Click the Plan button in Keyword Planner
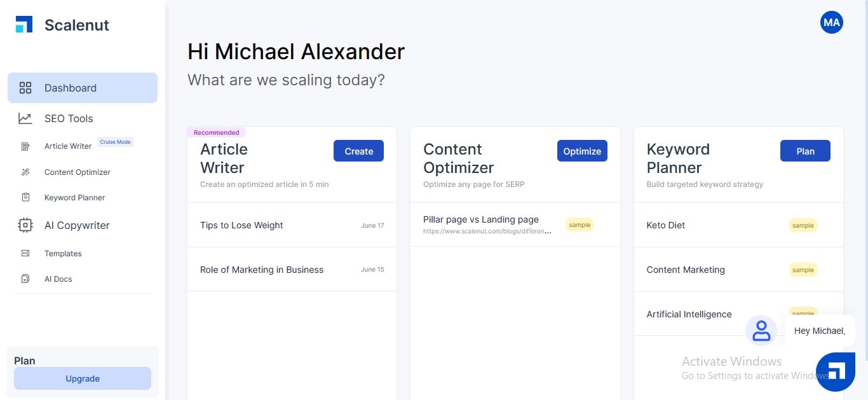The height and width of the screenshot is (400, 868). 805,151
